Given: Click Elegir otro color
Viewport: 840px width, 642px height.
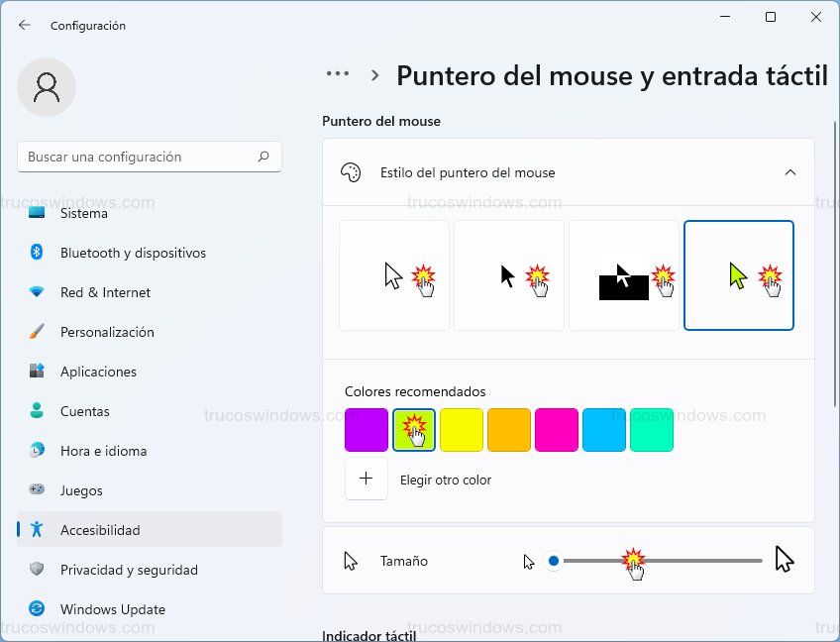Looking at the screenshot, I should click(x=445, y=480).
